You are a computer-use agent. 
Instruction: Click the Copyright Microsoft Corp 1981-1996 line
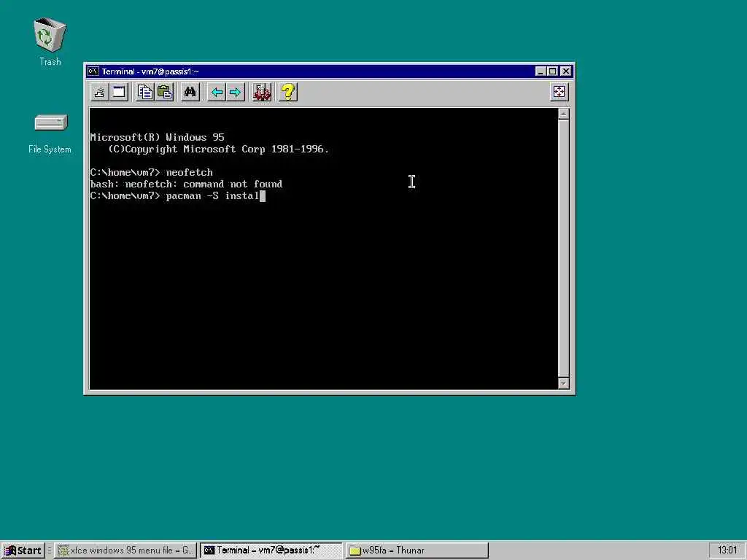tap(219, 149)
